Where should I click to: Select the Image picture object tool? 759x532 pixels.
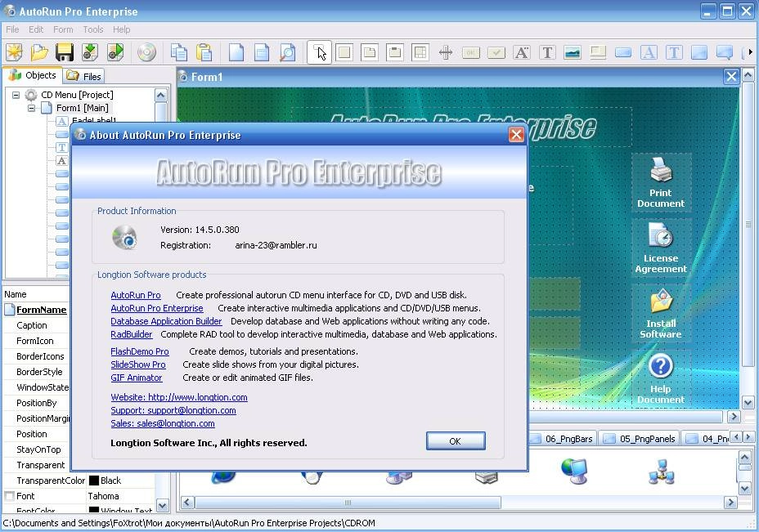click(x=573, y=52)
